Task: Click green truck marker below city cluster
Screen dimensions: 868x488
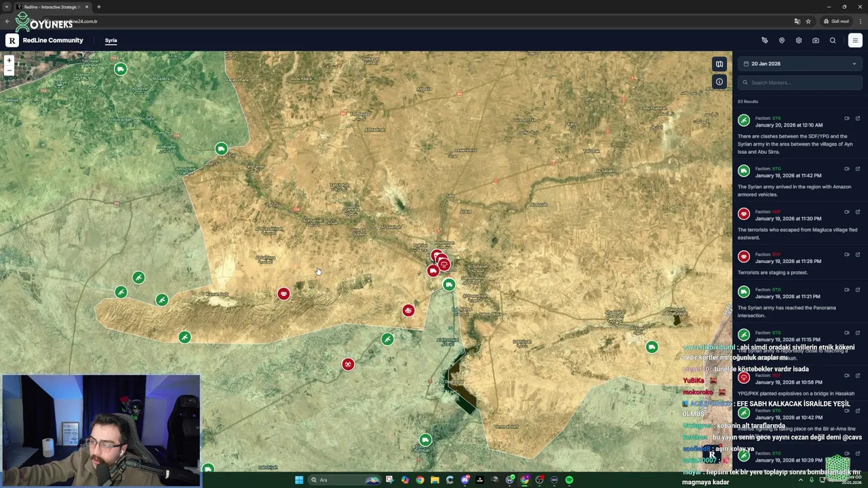Action: [449, 285]
